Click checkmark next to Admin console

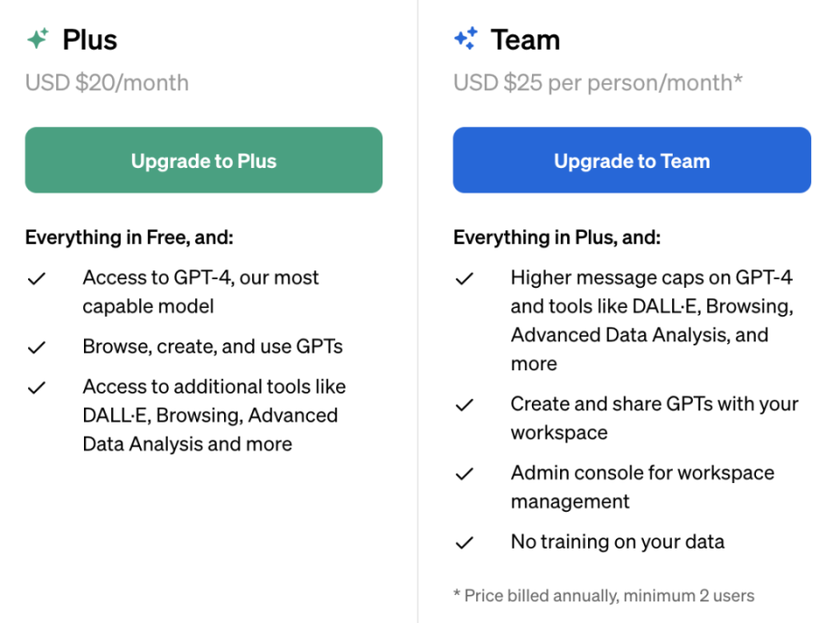464,473
